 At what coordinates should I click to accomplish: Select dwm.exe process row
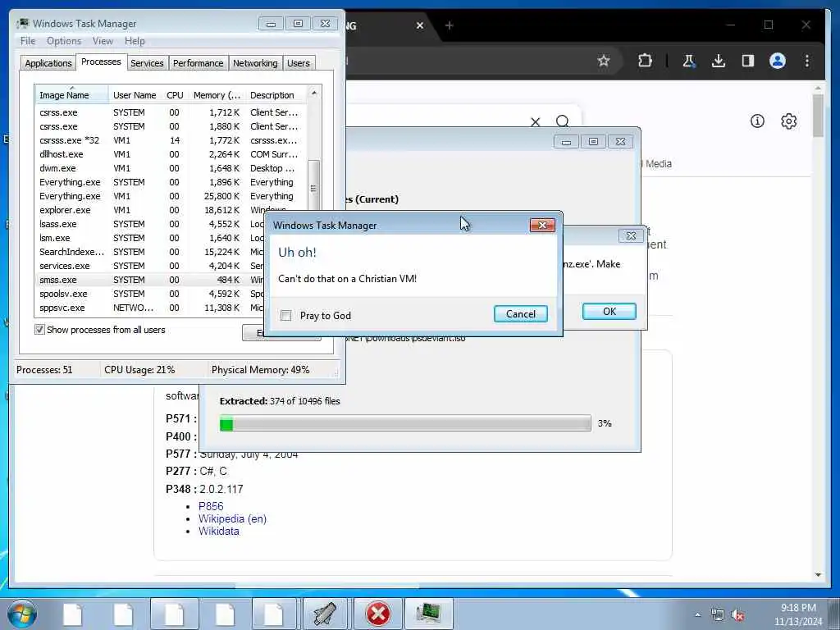(171, 168)
